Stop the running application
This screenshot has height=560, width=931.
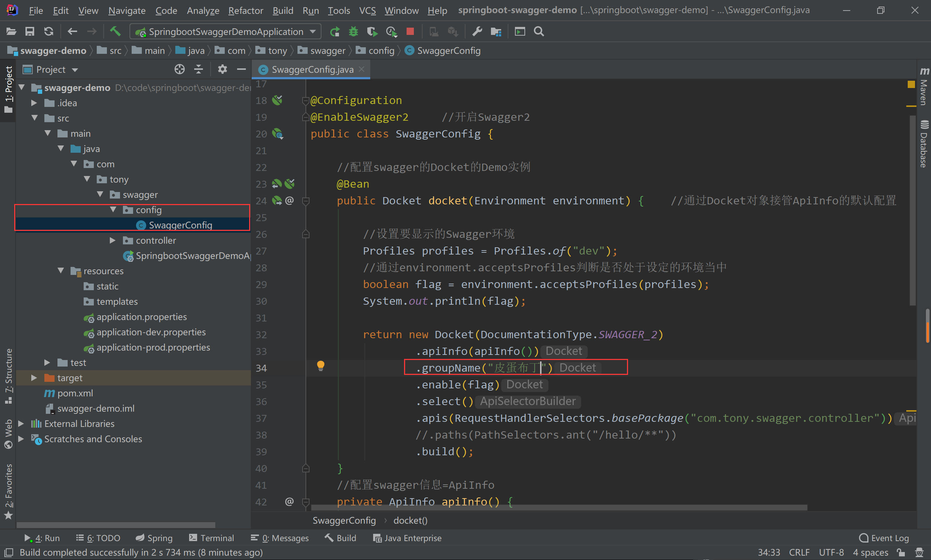pyautogui.click(x=410, y=31)
